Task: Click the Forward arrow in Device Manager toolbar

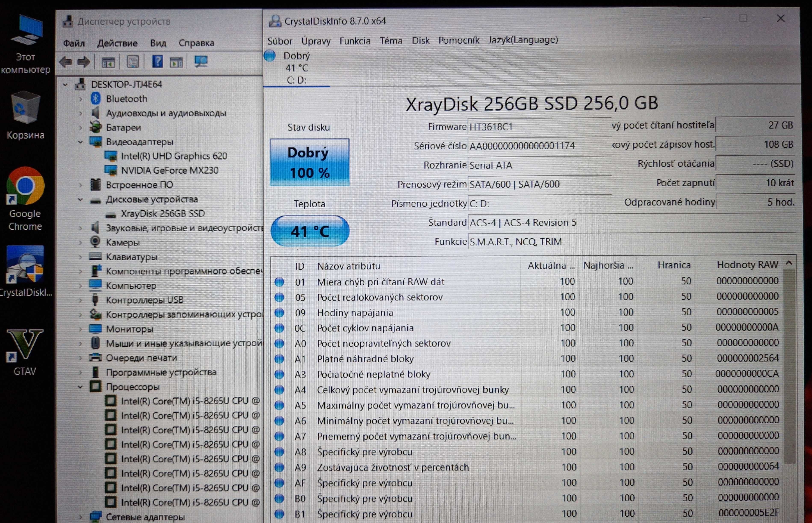Action: click(84, 62)
